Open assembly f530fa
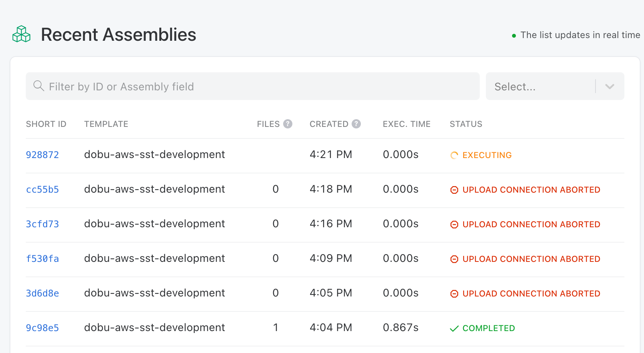 42,259
